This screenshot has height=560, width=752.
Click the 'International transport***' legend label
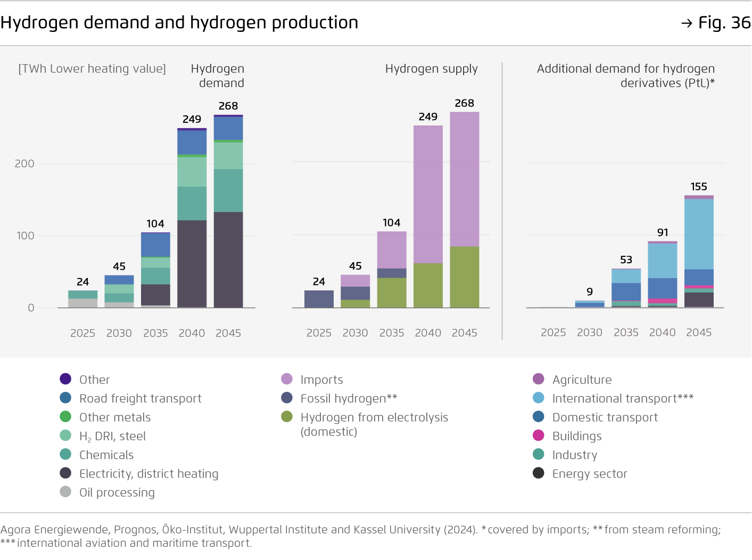click(x=623, y=398)
